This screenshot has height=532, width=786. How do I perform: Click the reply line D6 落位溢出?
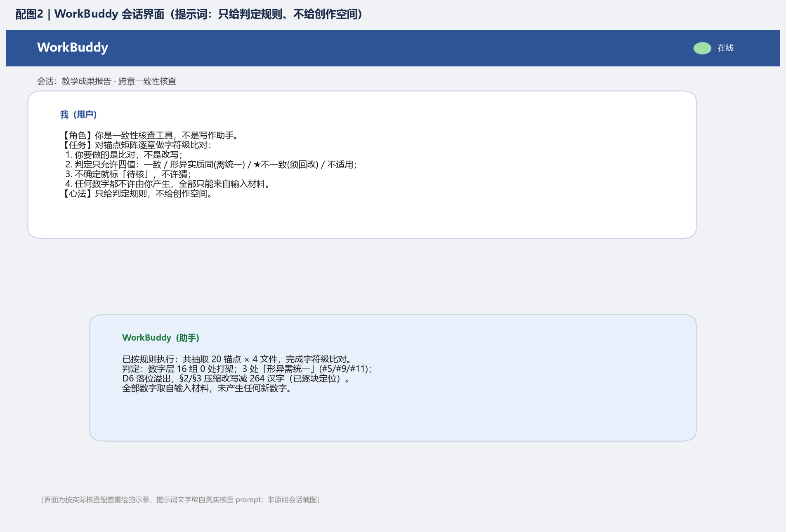236,379
